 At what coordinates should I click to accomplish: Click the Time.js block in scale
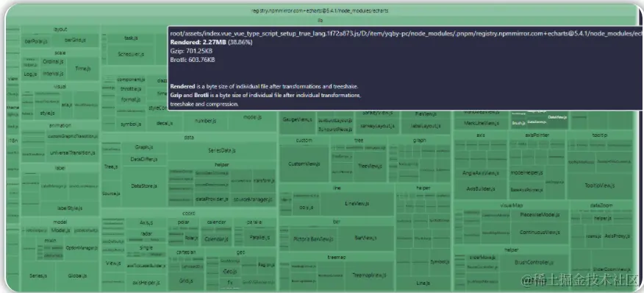pyautogui.click(x=82, y=68)
